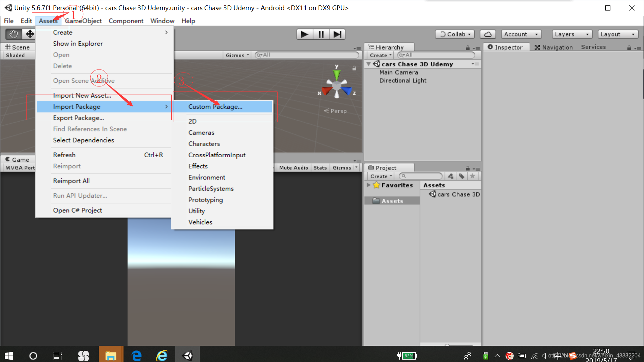The width and height of the screenshot is (644, 362).
Task: Click the search by type icon
Action: pos(451,176)
